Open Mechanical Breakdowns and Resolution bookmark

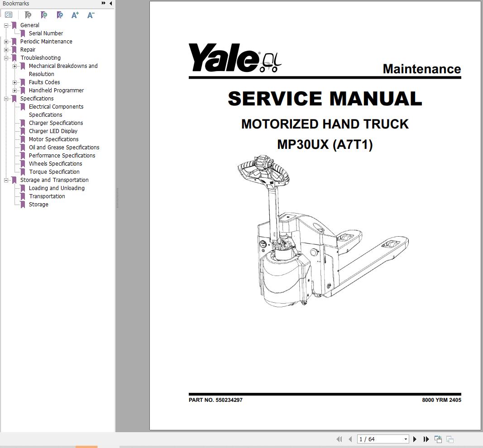pyautogui.click(x=63, y=70)
